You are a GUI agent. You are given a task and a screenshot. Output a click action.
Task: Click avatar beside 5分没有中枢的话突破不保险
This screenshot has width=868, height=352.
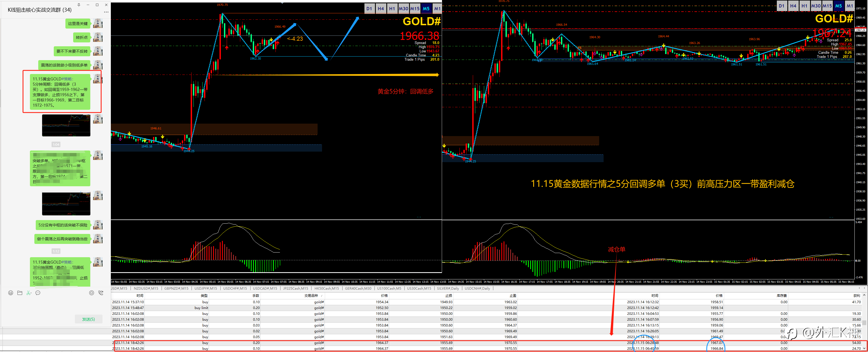[x=98, y=225]
